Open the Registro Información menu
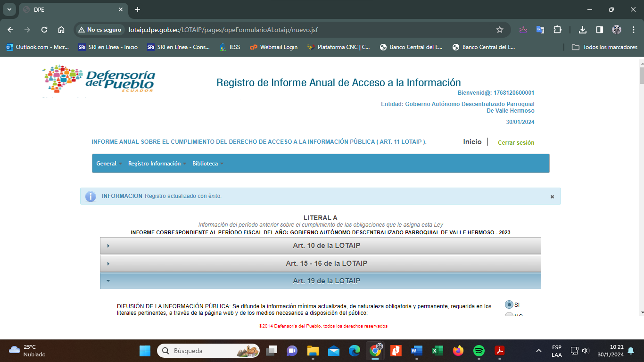Viewport: 644px width, 362px height. coord(157,164)
